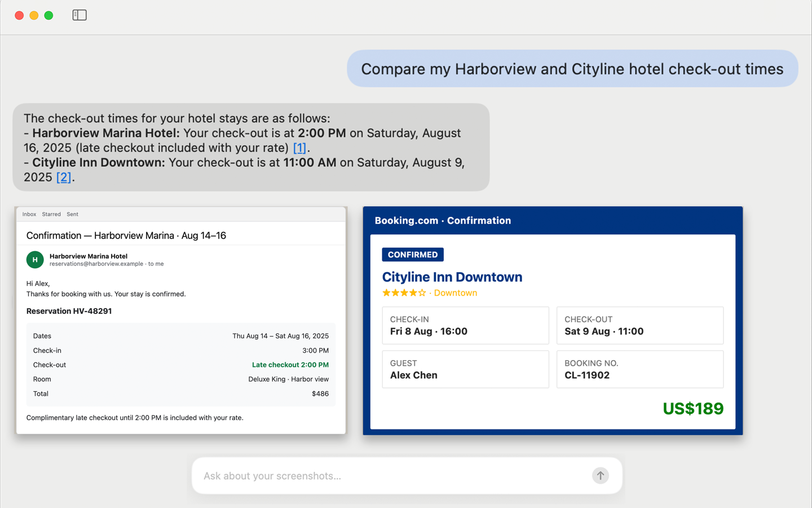This screenshot has width=812, height=508.
Task: Click the check-in value '3:00 PM'
Action: [x=315, y=351]
